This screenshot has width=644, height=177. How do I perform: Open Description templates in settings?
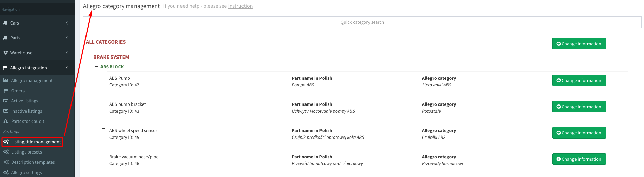(33, 162)
